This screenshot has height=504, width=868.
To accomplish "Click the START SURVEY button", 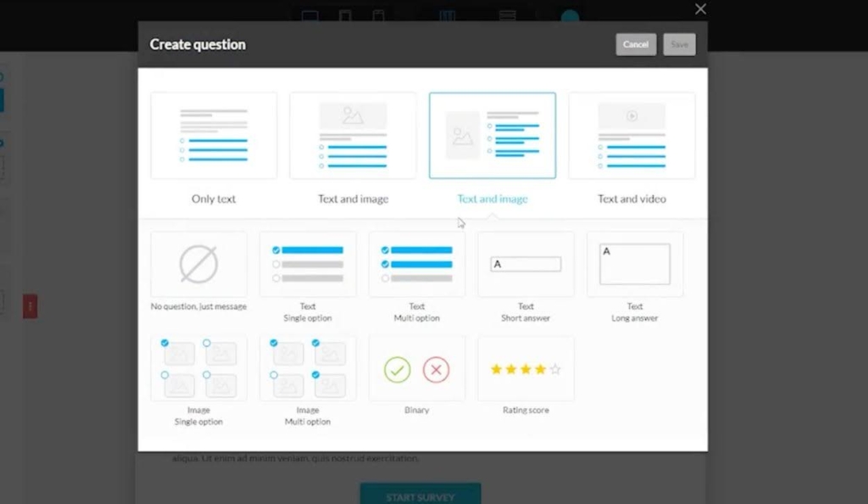I will click(420, 496).
